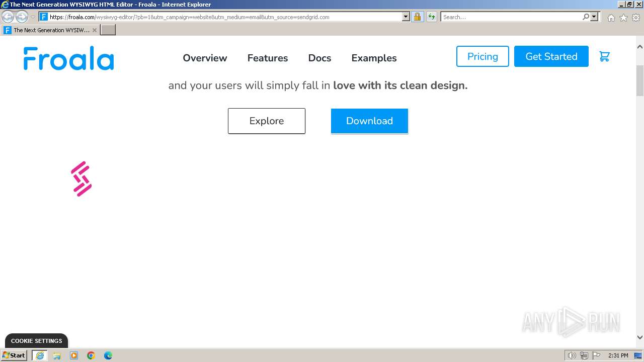Click the favicon beside the address URL
The height and width of the screenshot is (362, 644).
coord(44,17)
